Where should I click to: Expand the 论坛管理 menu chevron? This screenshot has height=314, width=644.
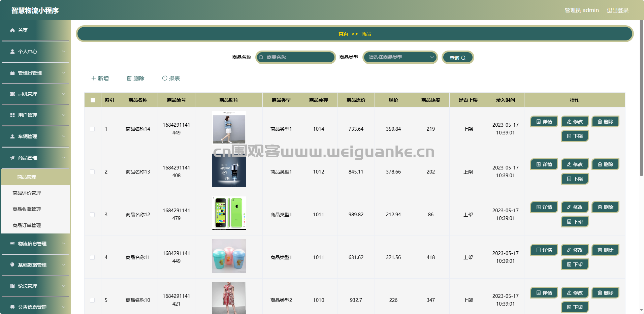[64, 286]
